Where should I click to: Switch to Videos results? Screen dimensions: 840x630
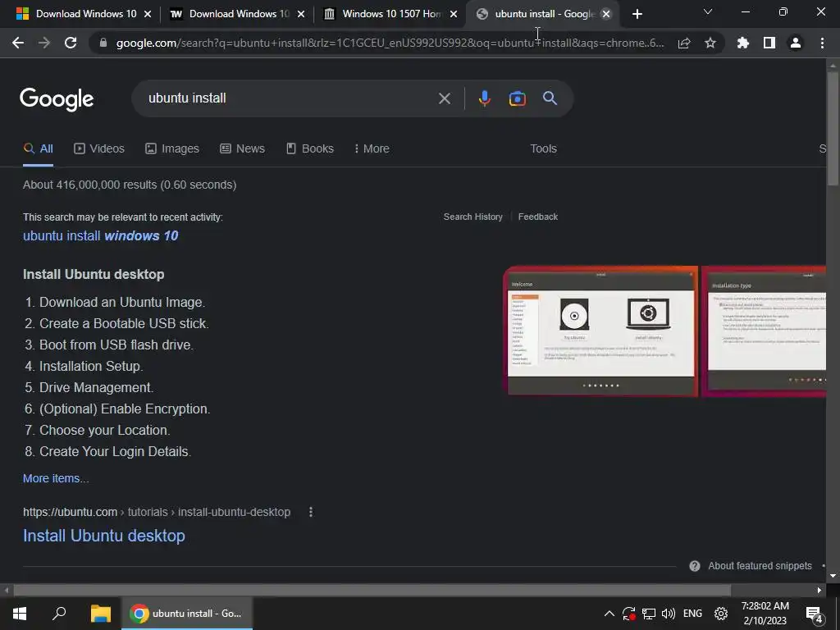(99, 148)
